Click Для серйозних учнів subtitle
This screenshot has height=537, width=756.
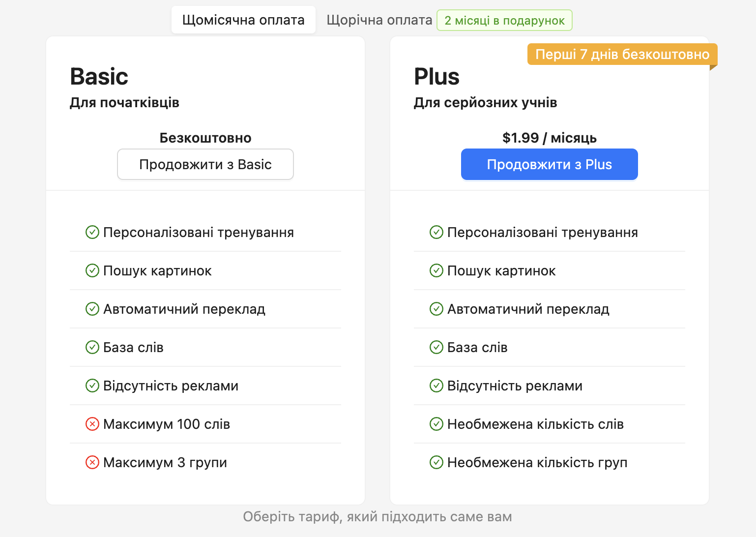[485, 103]
